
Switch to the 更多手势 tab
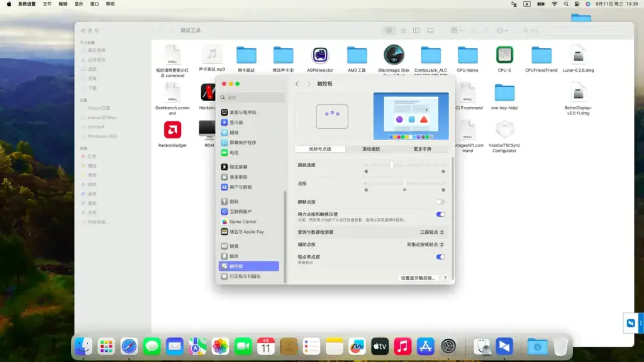[422, 149]
